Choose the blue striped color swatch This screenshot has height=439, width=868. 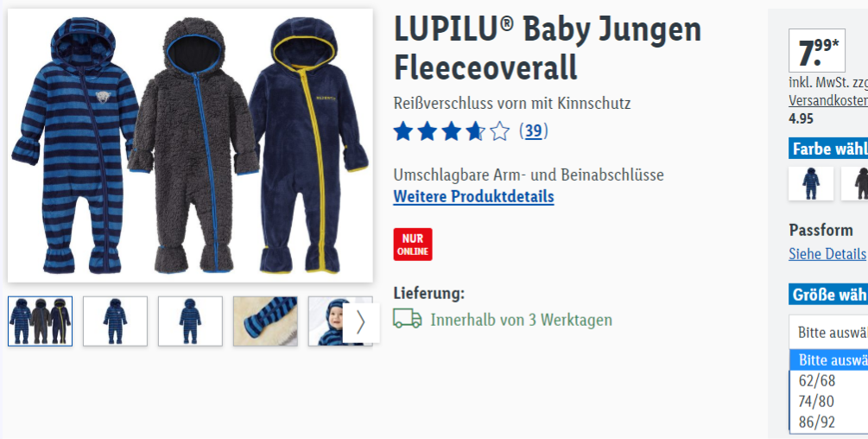tap(811, 184)
